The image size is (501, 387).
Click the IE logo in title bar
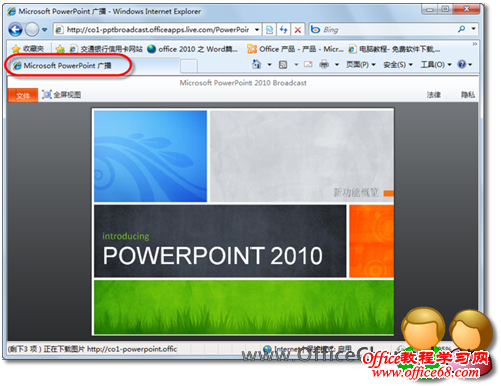pos(12,11)
